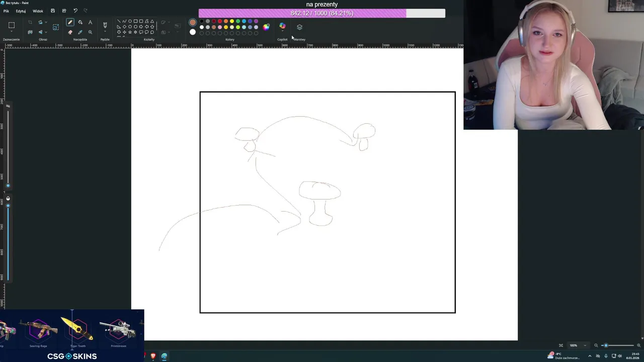Click the Redo arrow
644x362 pixels.
coord(85,11)
